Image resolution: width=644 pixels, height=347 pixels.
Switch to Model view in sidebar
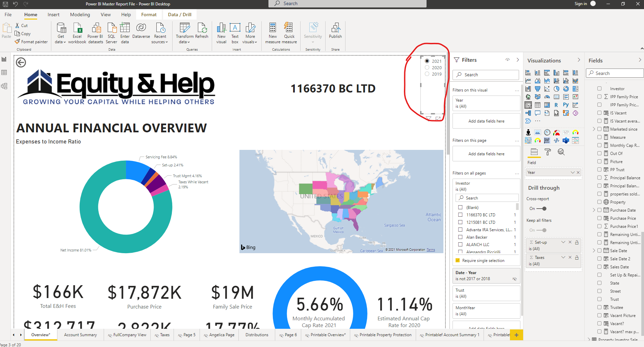[x=4, y=86]
